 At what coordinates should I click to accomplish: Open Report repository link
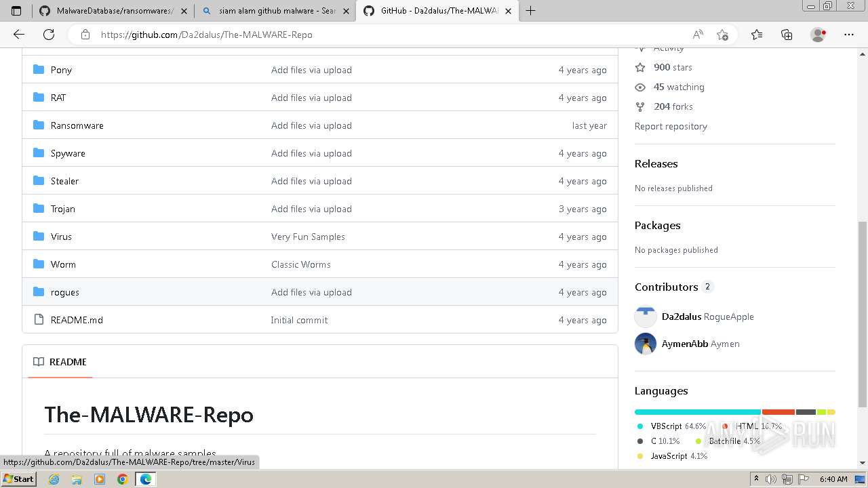[671, 126]
